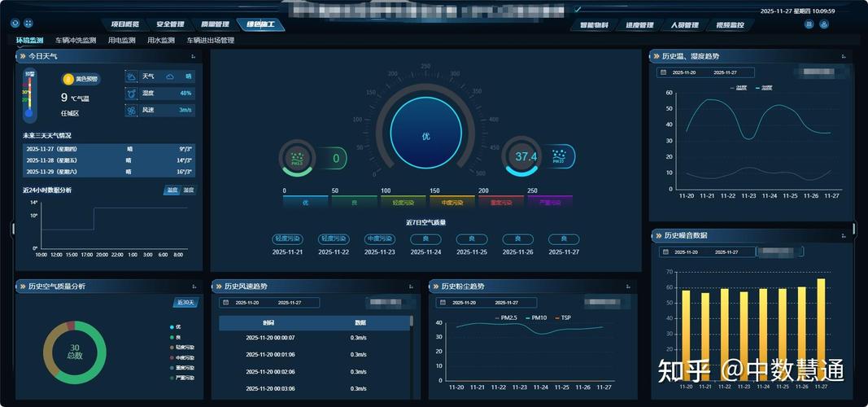Click the humidity (湿度) row icon
This screenshot has width=868, height=407.
(132, 93)
